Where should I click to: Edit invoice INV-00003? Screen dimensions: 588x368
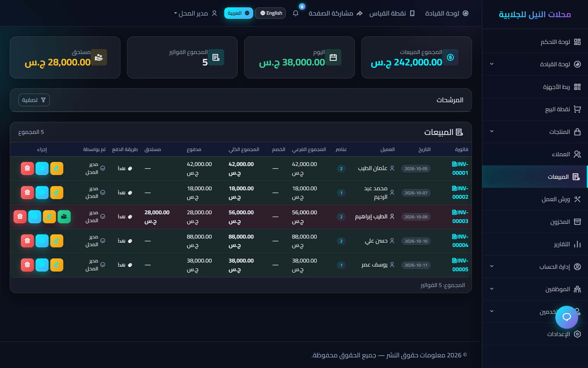49,217
